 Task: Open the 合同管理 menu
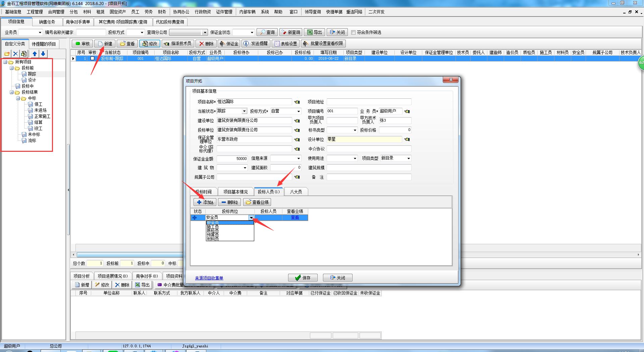click(56, 12)
